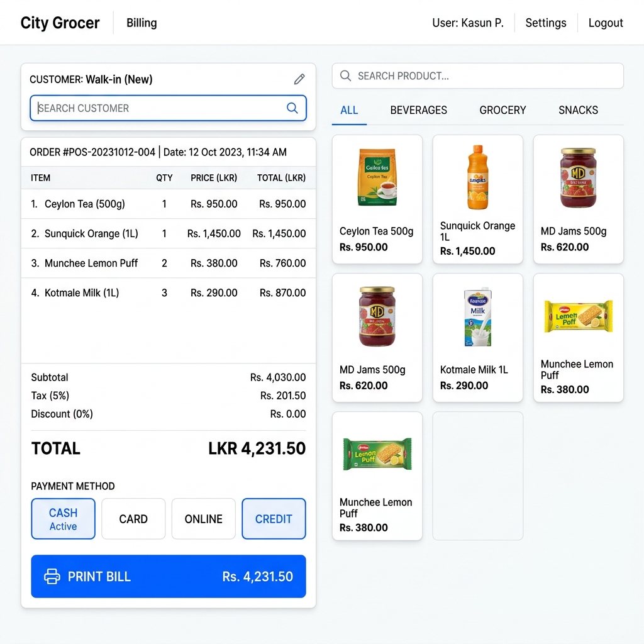Focus the Search Customer input field
The width and height of the screenshot is (644, 644).
168,108
